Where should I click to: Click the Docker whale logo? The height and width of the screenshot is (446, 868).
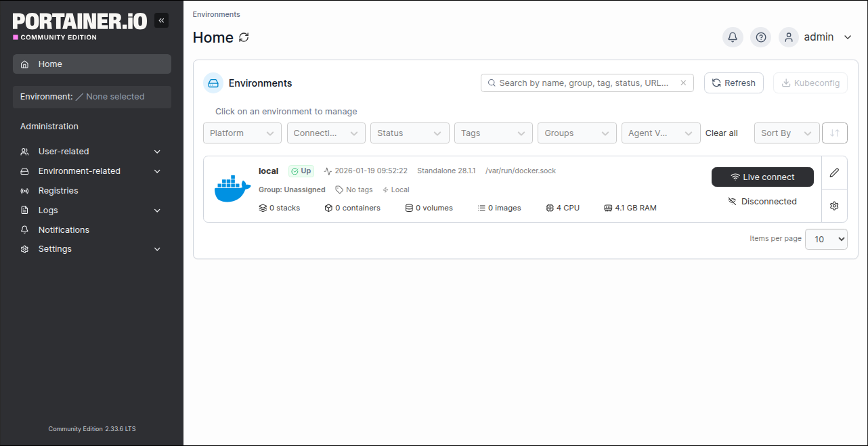click(x=232, y=189)
